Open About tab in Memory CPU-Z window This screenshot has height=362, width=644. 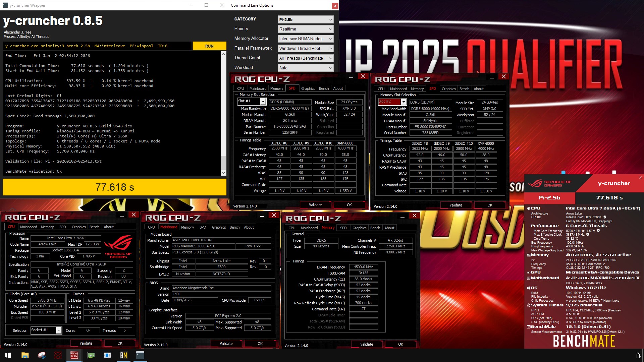click(x=389, y=228)
